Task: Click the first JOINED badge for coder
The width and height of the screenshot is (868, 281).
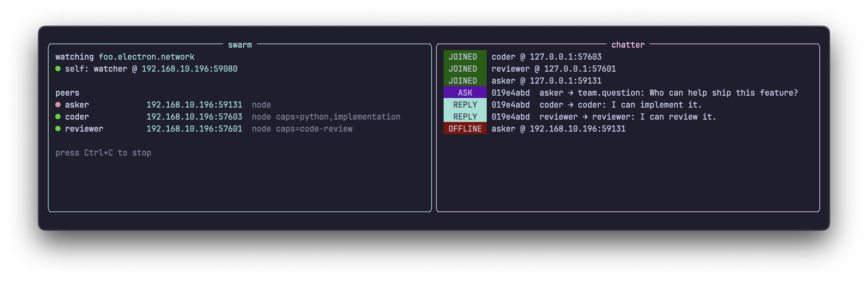Action: pyautogui.click(x=465, y=57)
